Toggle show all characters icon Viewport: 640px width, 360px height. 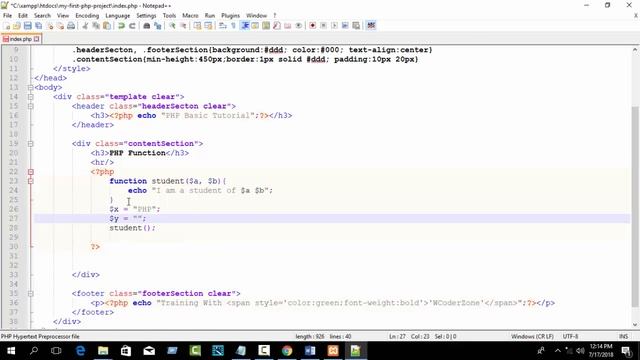(233, 26)
